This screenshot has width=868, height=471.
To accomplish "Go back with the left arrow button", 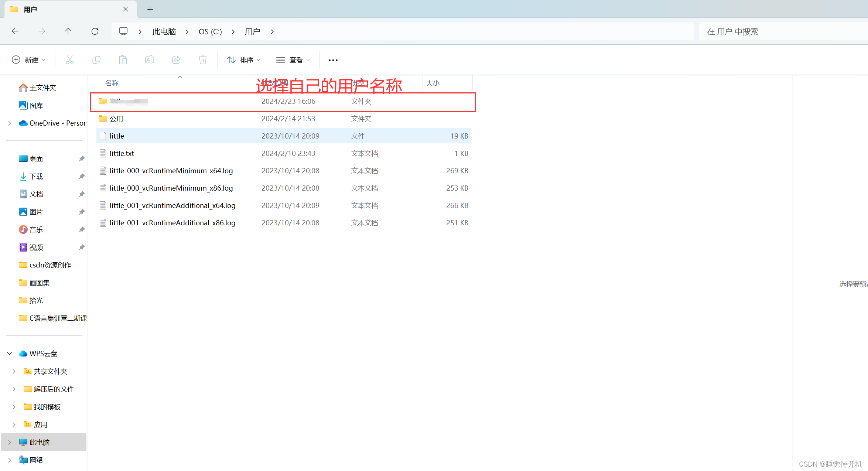I will 15,31.
